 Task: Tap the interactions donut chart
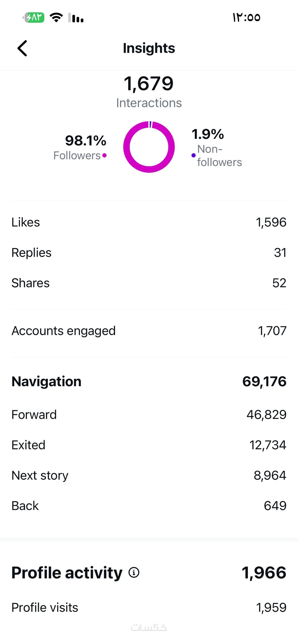coord(149,147)
